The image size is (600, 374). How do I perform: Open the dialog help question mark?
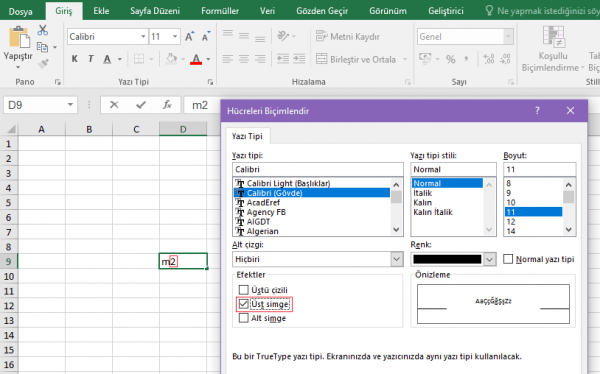click(x=537, y=111)
